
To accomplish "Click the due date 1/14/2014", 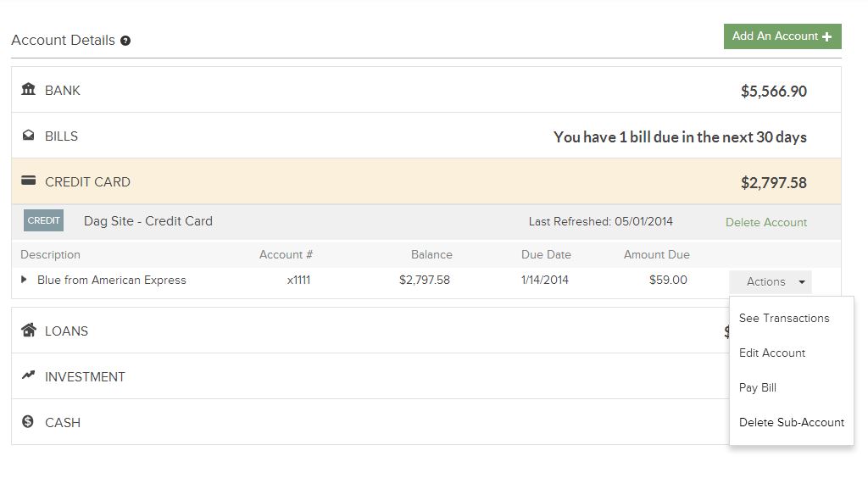I will (545, 280).
